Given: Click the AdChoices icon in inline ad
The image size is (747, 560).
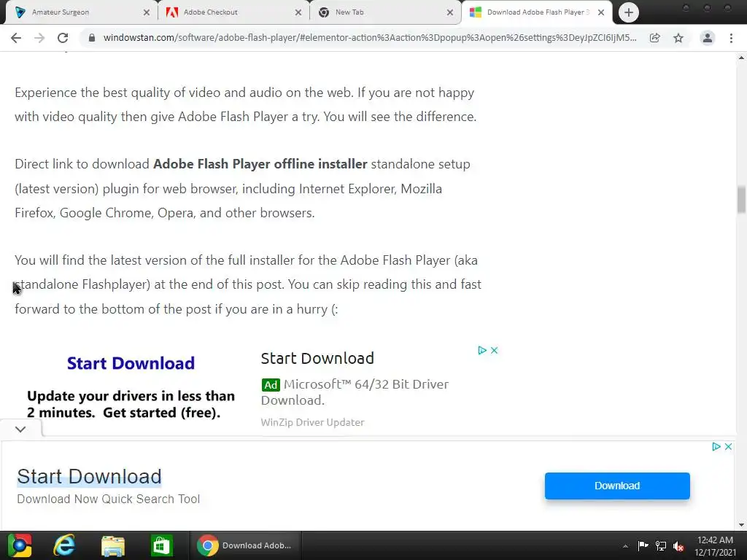Looking at the screenshot, I should (482, 351).
